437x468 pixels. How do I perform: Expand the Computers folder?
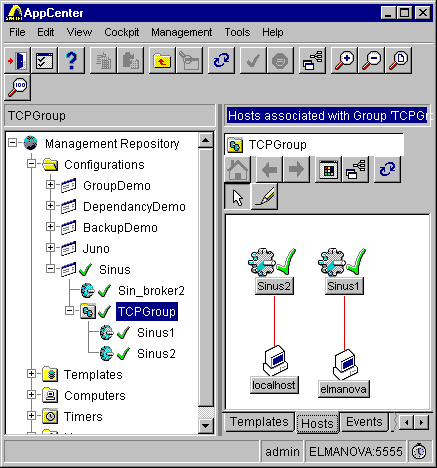coord(31,395)
